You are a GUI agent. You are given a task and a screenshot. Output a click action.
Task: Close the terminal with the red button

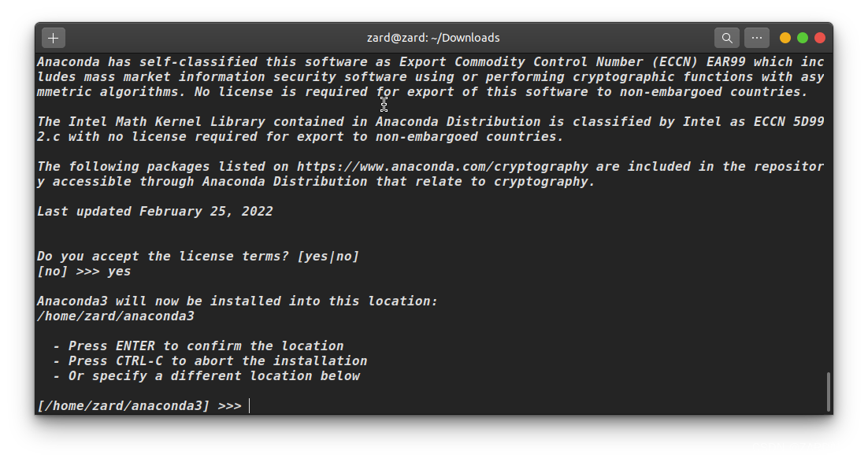[x=820, y=38]
